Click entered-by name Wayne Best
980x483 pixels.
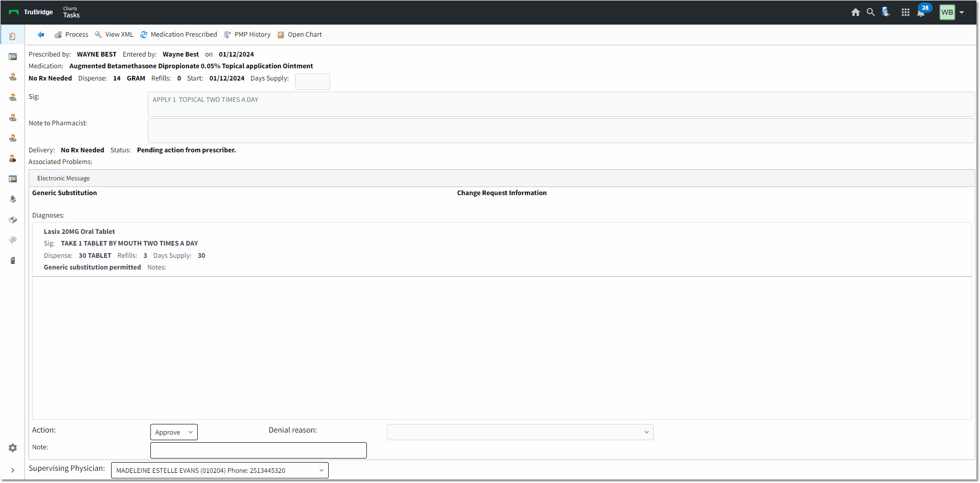[x=181, y=55]
